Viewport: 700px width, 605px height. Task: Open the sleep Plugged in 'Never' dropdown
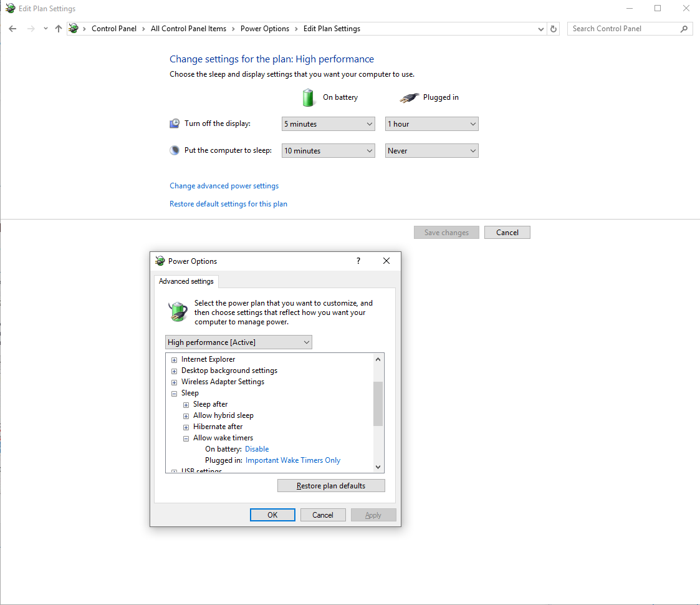click(431, 151)
